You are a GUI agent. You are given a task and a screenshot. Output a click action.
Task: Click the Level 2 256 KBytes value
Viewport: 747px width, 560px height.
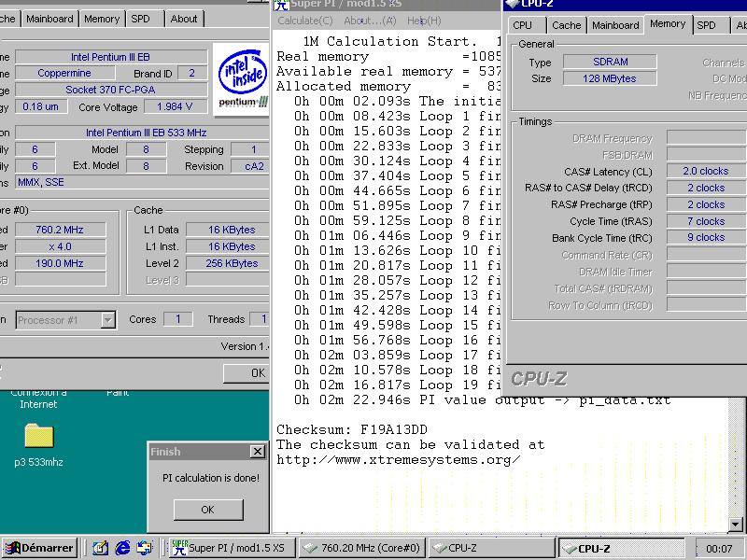click(228, 263)
